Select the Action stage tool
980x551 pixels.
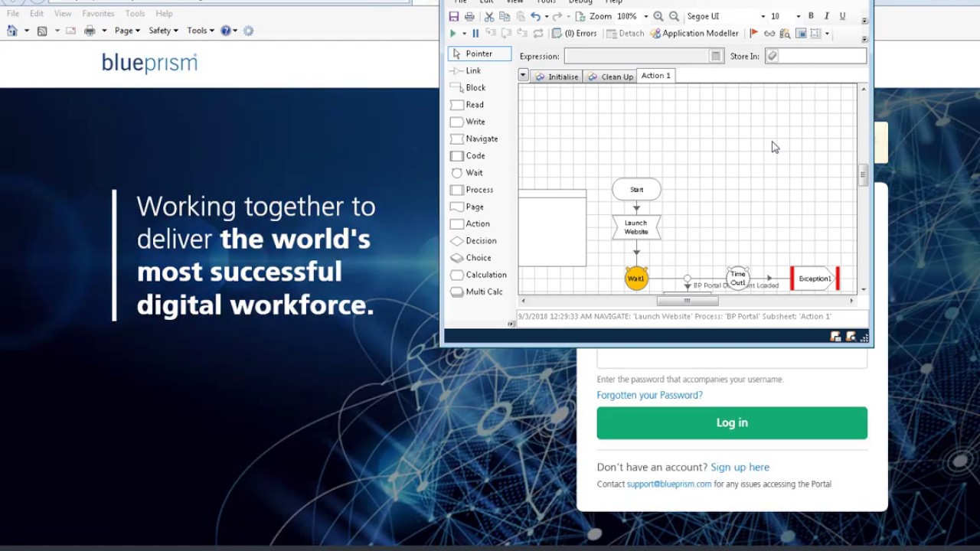(479, 223)
